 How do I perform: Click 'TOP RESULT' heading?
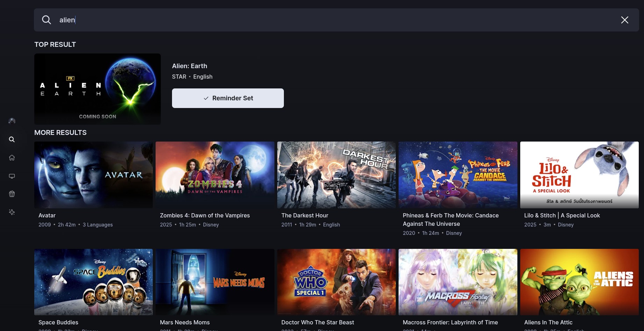tap(55, 45)
